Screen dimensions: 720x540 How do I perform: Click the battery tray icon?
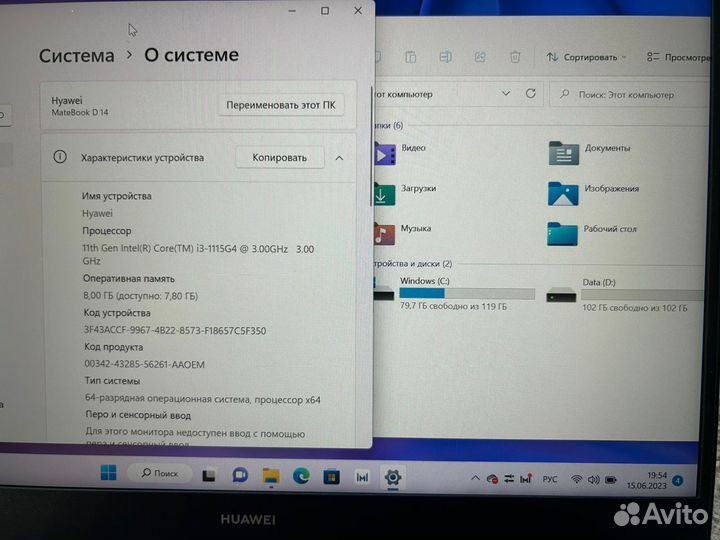tap(611, 480)
